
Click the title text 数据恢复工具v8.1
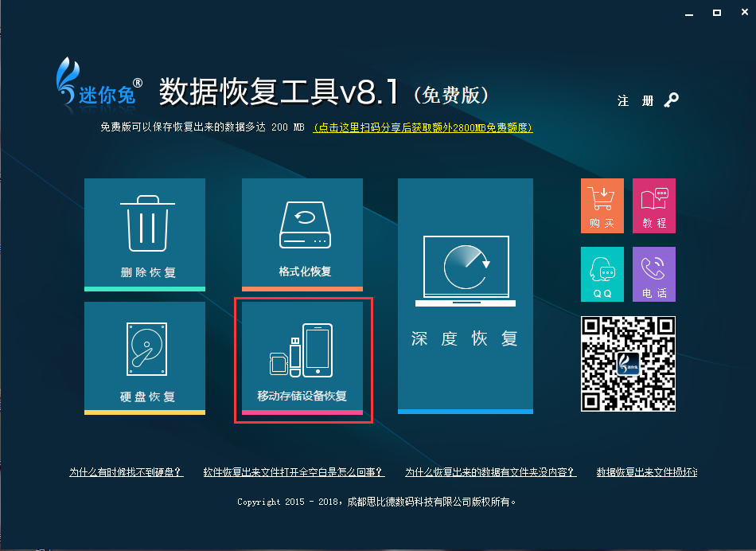279,92
